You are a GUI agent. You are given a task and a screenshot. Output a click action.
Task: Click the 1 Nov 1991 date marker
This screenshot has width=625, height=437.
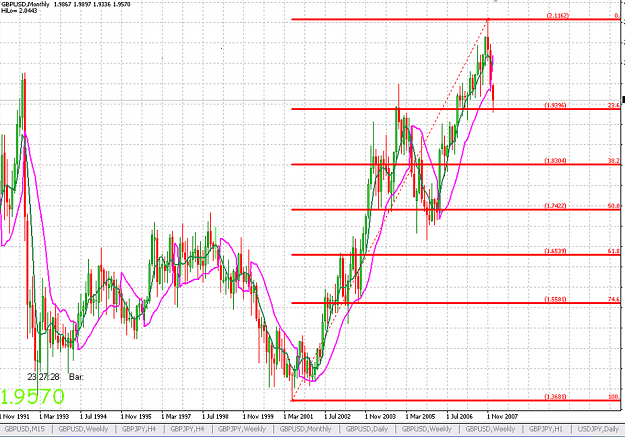pyautogui.click(x=15, y=416)
